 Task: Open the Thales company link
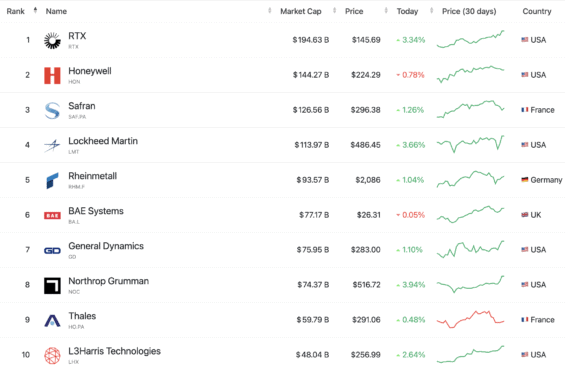tap(82, 316)
